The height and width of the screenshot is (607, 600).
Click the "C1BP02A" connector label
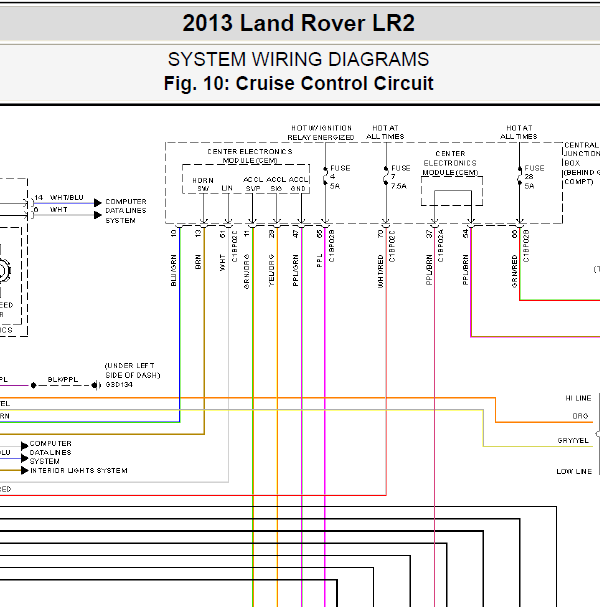[x=441, y=246]
